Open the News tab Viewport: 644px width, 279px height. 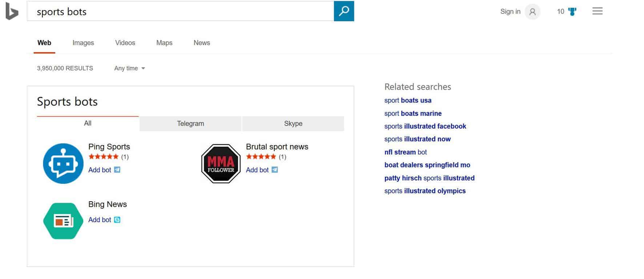click(x=202, y=43)
